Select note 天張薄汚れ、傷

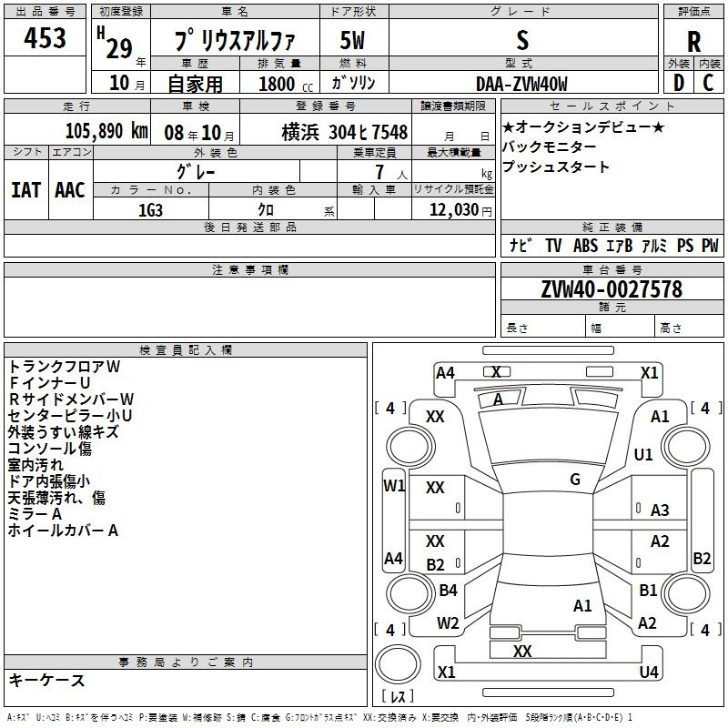(56, 498)
